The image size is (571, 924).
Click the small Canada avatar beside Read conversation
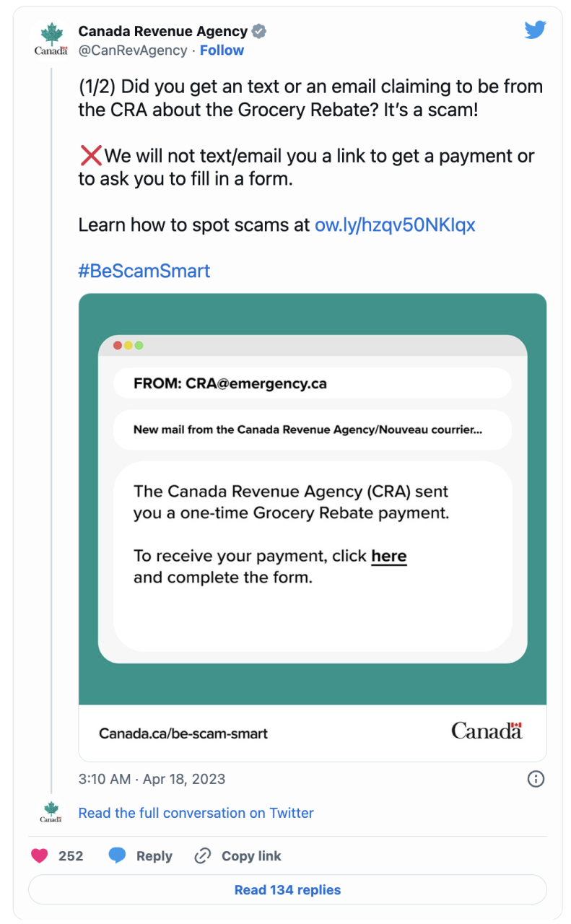click(x=51, y=812)
